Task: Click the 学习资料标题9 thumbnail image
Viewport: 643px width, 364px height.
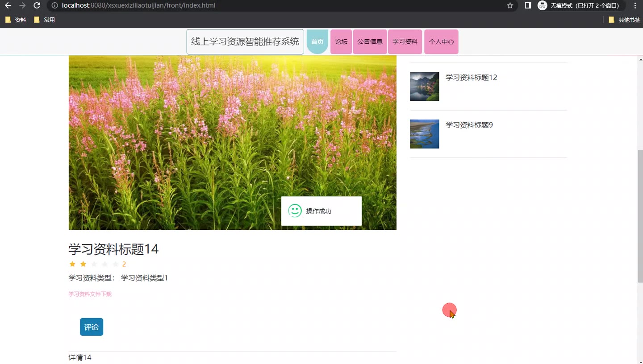Action: pyautogui.click(x=424, y=134)
